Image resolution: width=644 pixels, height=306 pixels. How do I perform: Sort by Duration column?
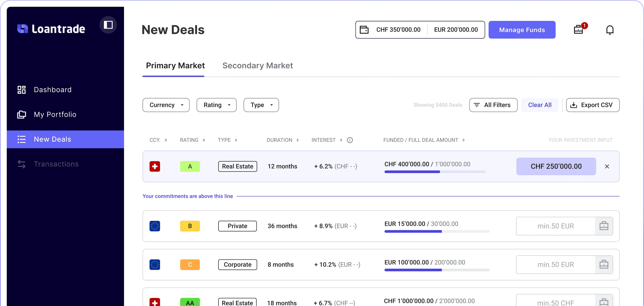click(283, 140)
